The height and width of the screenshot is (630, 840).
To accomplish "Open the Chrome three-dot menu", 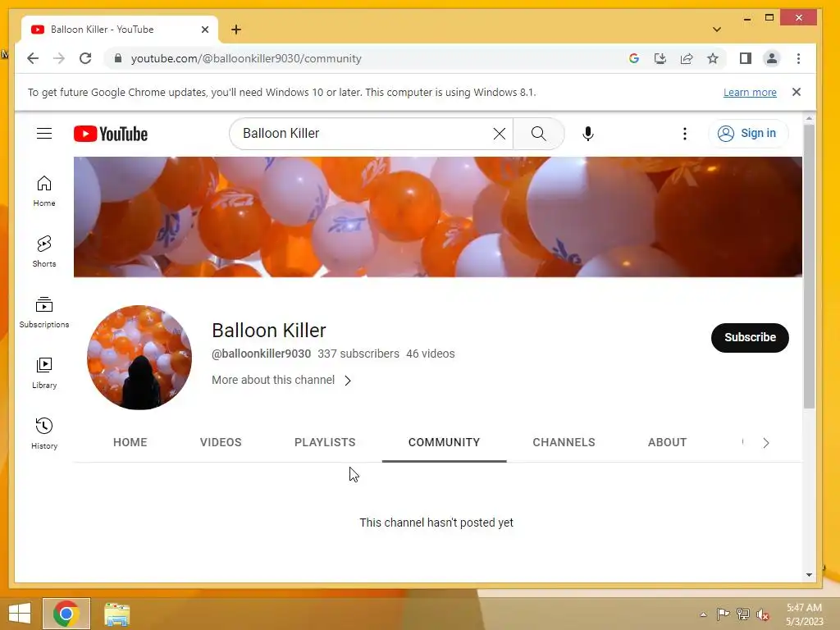I will click(x=798, y=58).
